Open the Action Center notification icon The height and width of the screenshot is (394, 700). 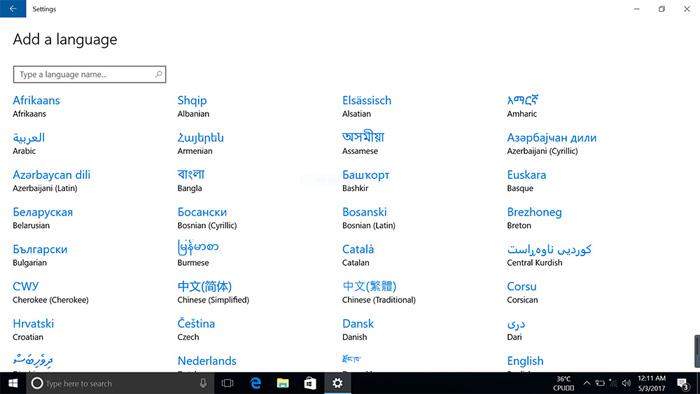point(683,384)
